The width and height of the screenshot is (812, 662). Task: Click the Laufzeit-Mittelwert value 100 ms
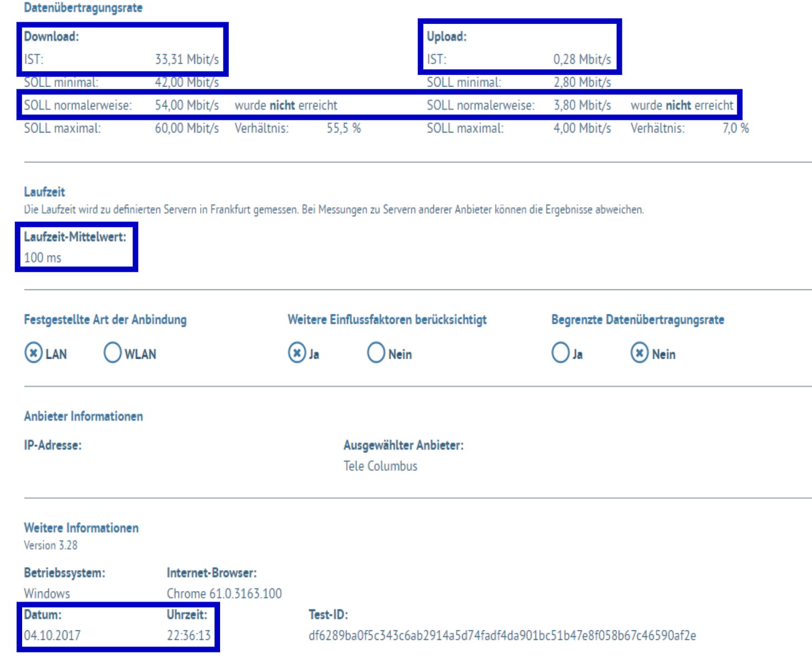click(x=43, y=258)
